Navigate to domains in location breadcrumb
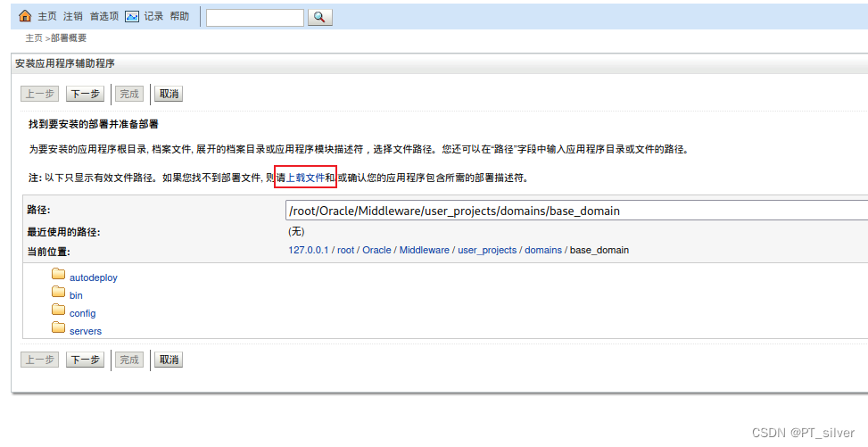This screenshot has width=868, height=447. point(543,250)
